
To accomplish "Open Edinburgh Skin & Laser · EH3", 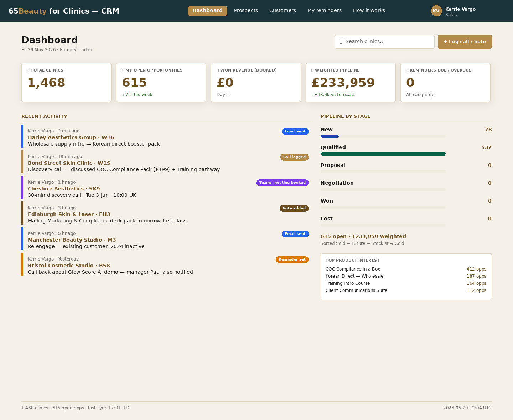I will point(69,214).
